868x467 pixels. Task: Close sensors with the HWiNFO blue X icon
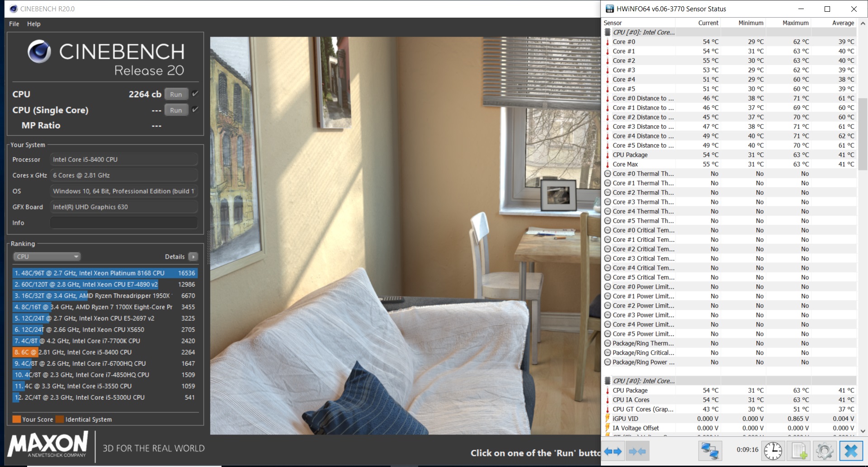851,451
